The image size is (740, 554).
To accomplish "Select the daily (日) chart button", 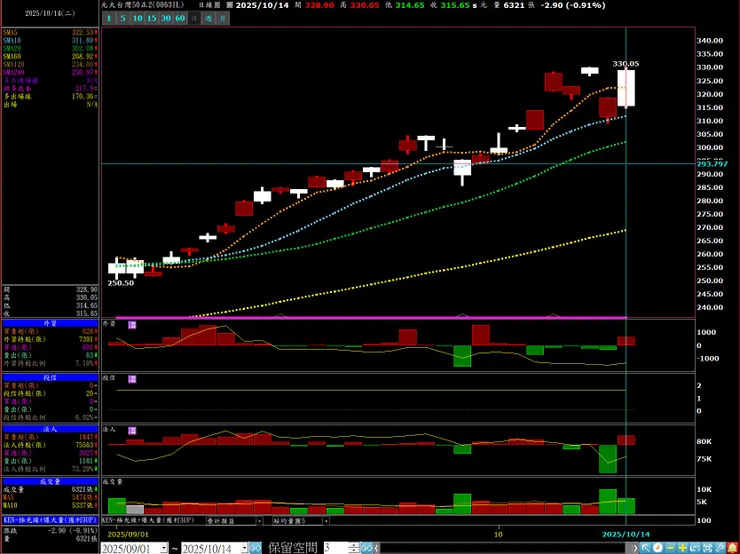I will click(194, 18).
